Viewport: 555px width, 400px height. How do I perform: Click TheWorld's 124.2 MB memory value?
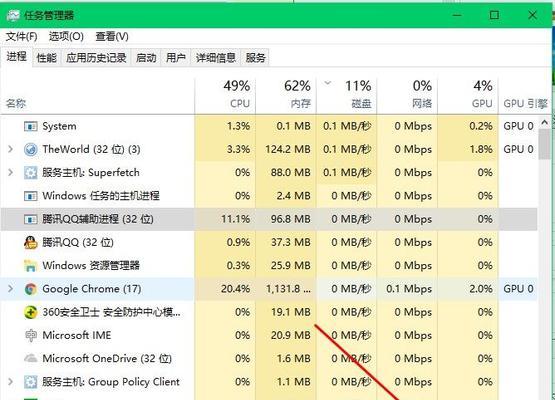(288, 149)
